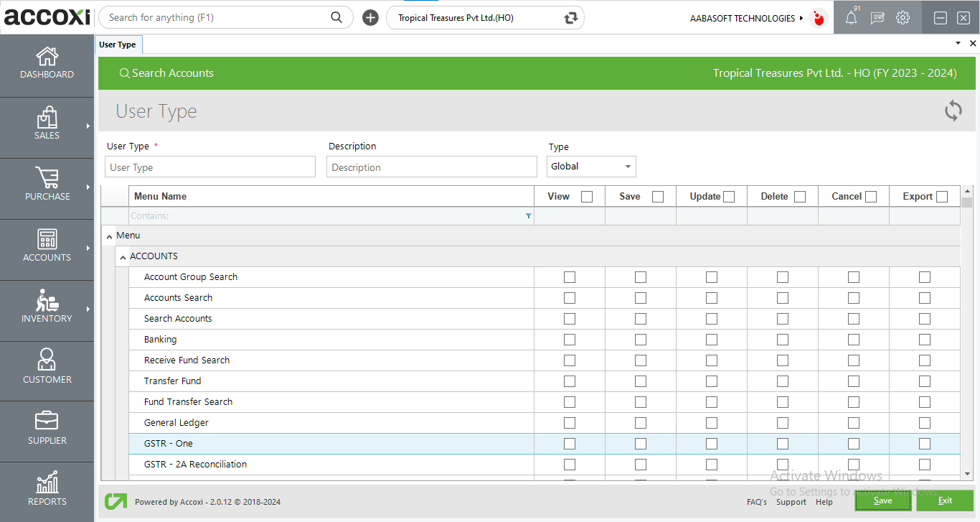
Task: Open the FAQ's link
Action: click(x=756, y=502)
